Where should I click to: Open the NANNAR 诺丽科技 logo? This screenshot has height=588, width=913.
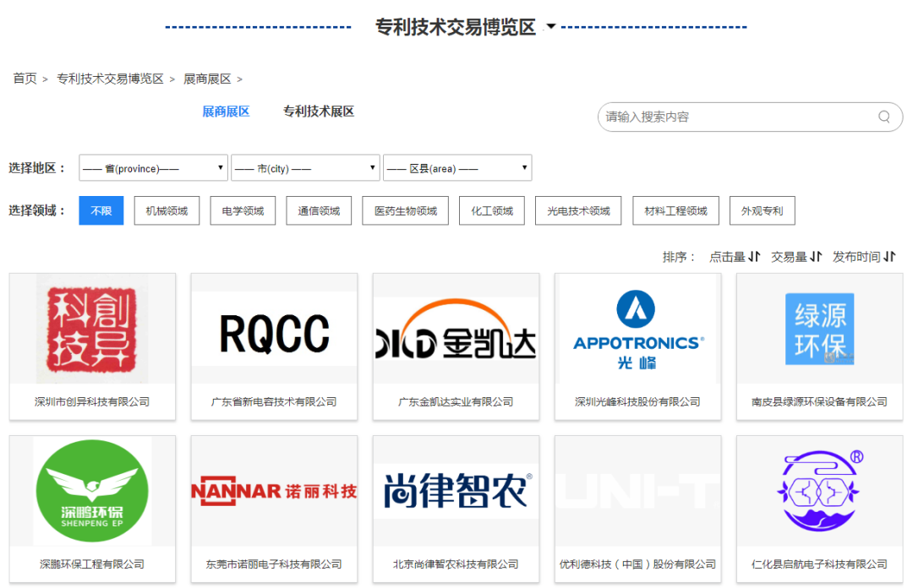[274, 491]
